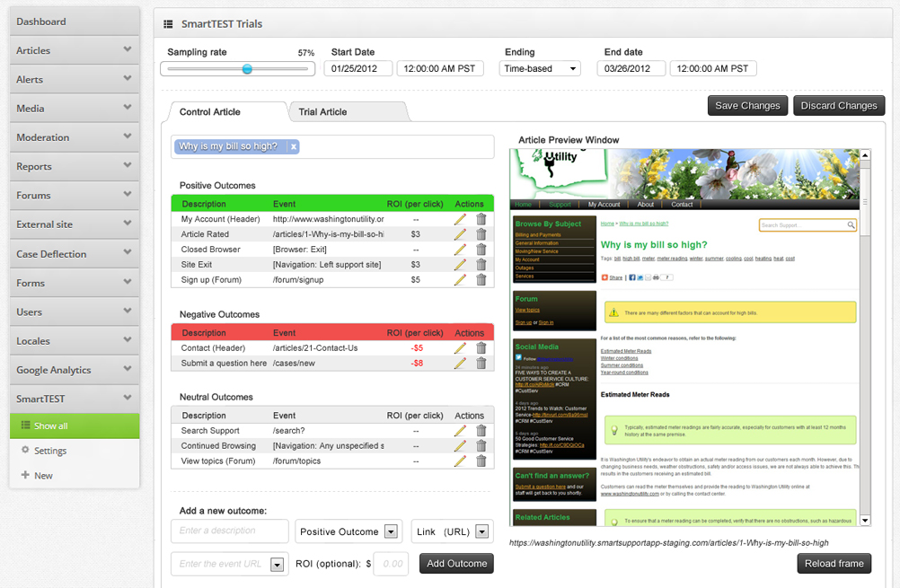Open the Dashboard sidebar item
Viewport: 900px width, 588px height.
[x=40, y=21]
